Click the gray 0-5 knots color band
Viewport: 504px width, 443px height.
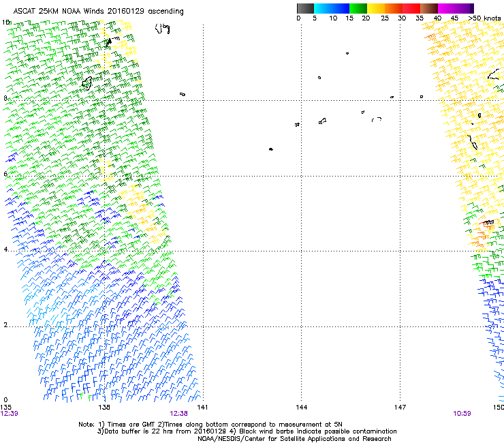[305, 8]
